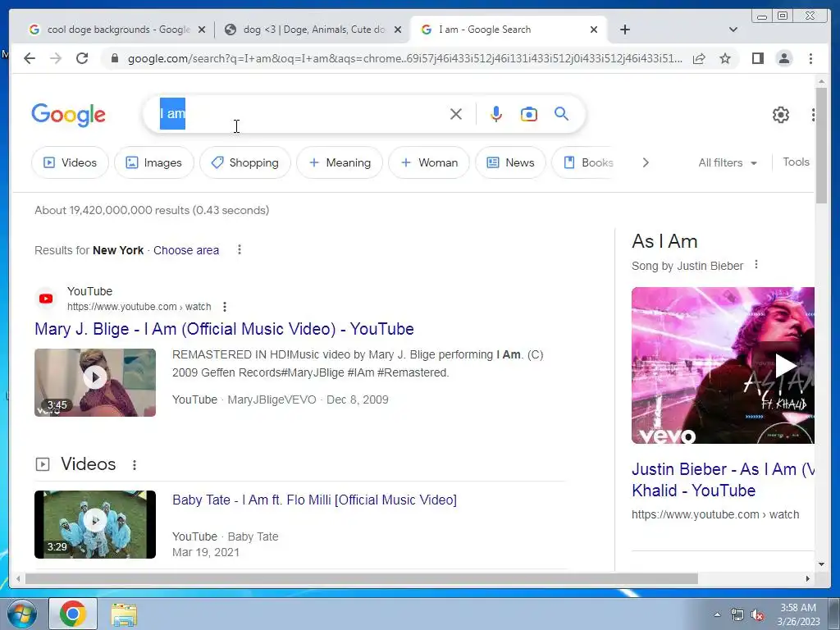Open Chrome side panel

(757, 58)
